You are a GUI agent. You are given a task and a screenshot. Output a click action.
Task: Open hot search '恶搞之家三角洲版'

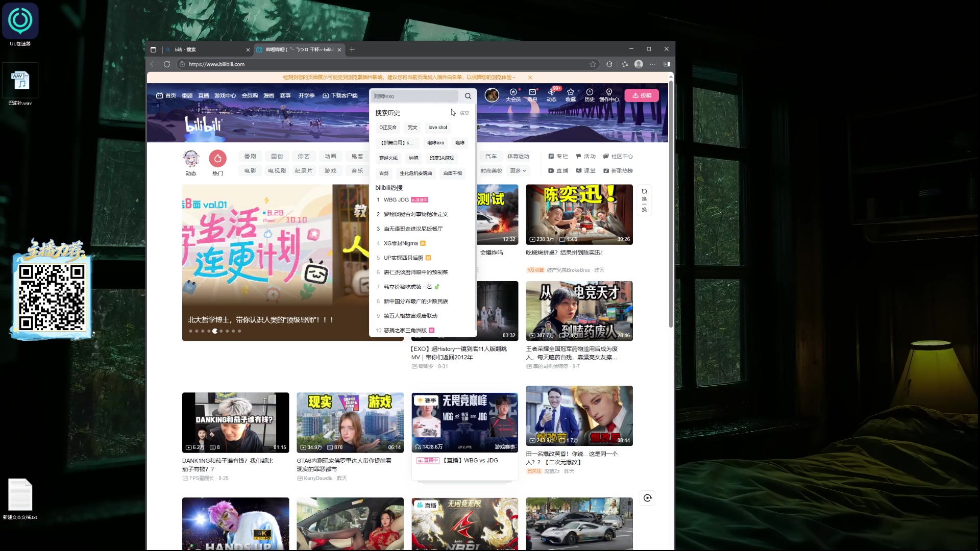click(x=423, y=330)
